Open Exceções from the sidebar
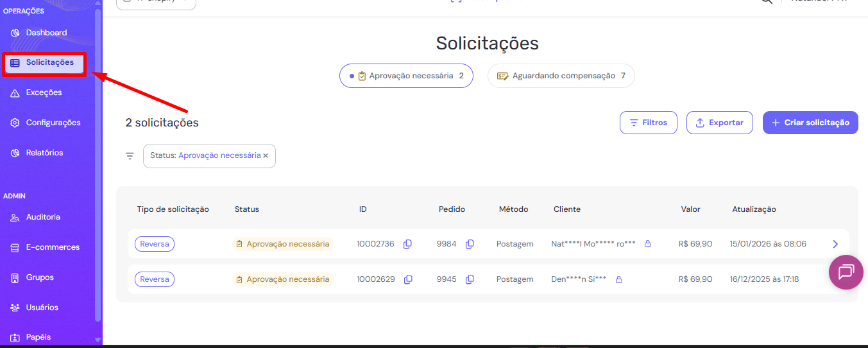868x348 pixels. click(44, 92)
